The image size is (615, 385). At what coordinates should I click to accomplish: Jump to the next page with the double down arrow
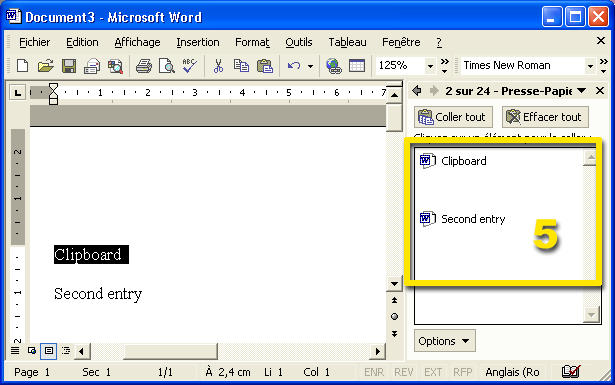pyautogui.click(x=395, y=334)
